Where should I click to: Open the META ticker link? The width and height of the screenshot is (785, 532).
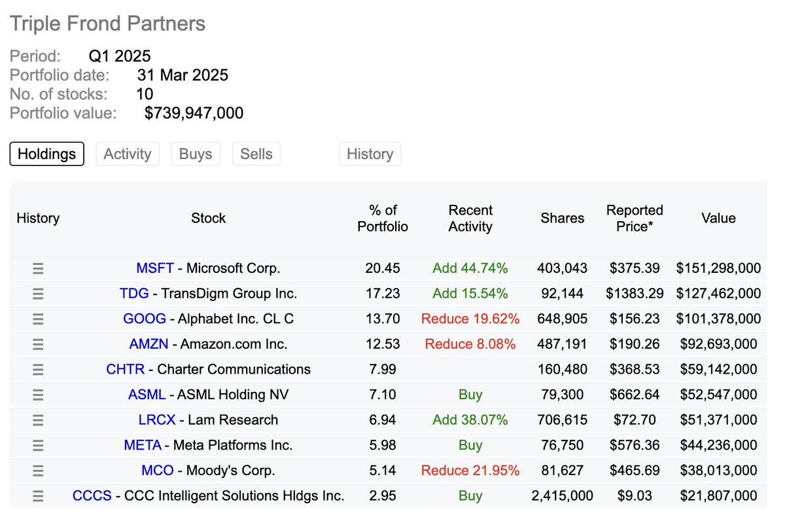click(143, 445)
